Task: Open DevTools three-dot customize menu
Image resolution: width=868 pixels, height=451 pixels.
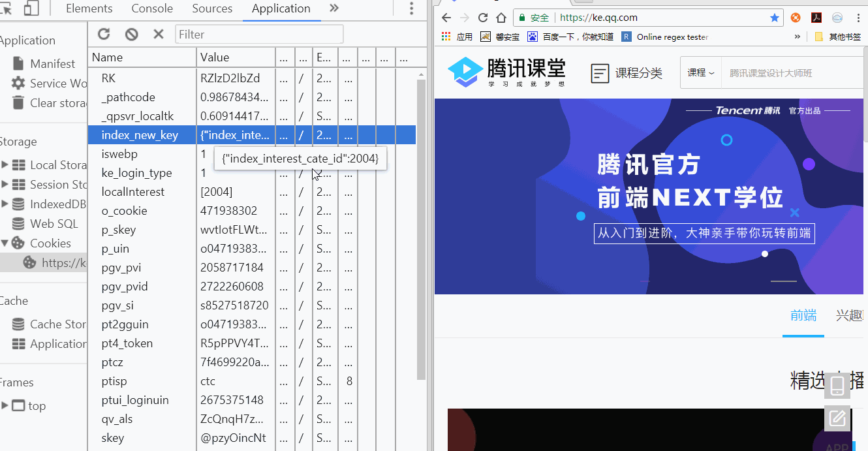Action: [411, 8]
